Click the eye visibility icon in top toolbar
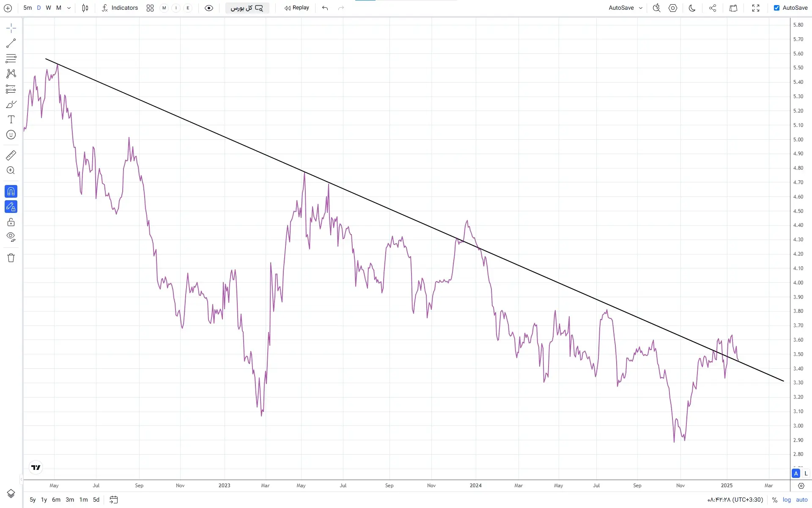 click(x=209, y=8)
